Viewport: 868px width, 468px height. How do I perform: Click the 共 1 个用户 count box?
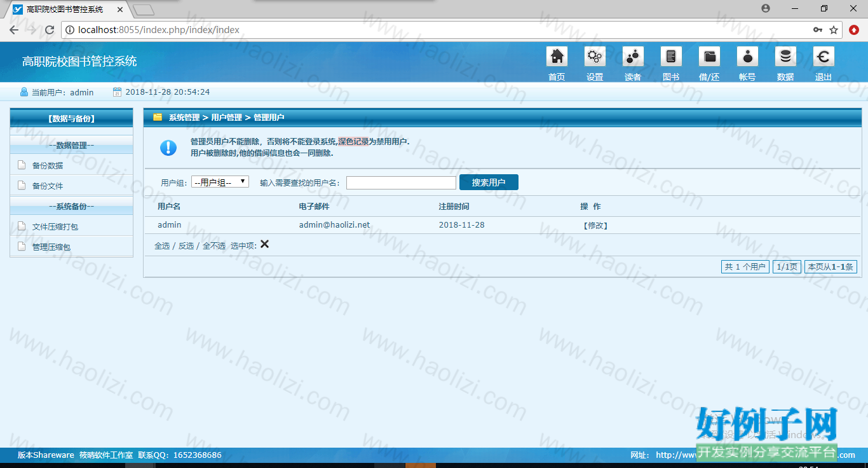pos(745,267)
